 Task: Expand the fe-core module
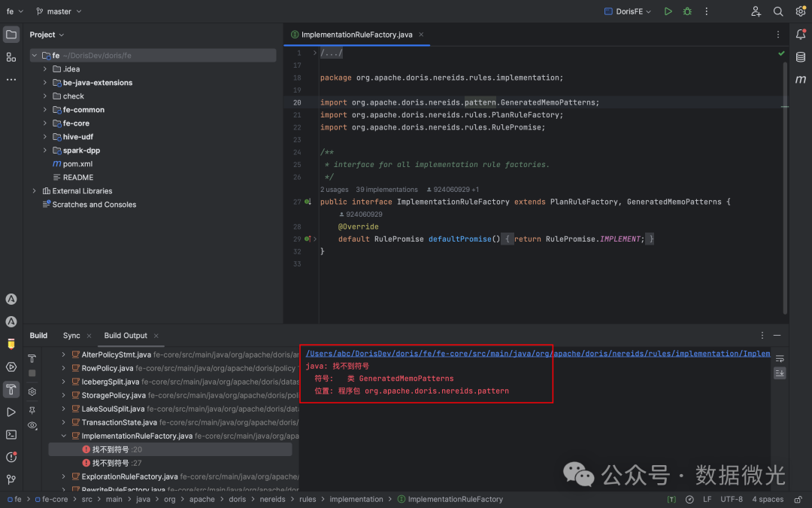click(x=45, y=123)
